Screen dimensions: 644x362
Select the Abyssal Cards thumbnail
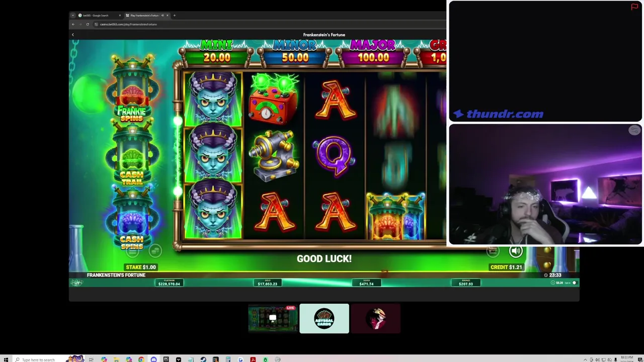324,318
